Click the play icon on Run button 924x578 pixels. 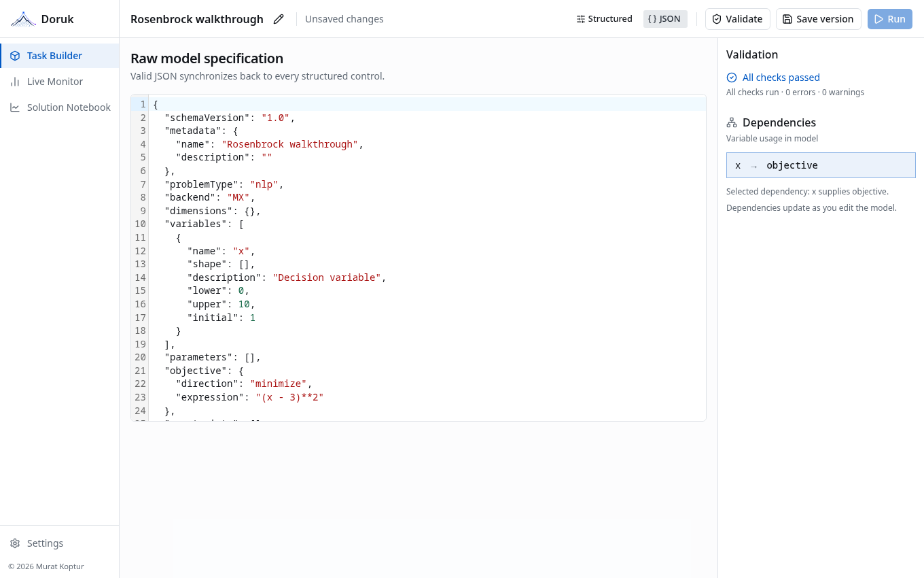879,19
